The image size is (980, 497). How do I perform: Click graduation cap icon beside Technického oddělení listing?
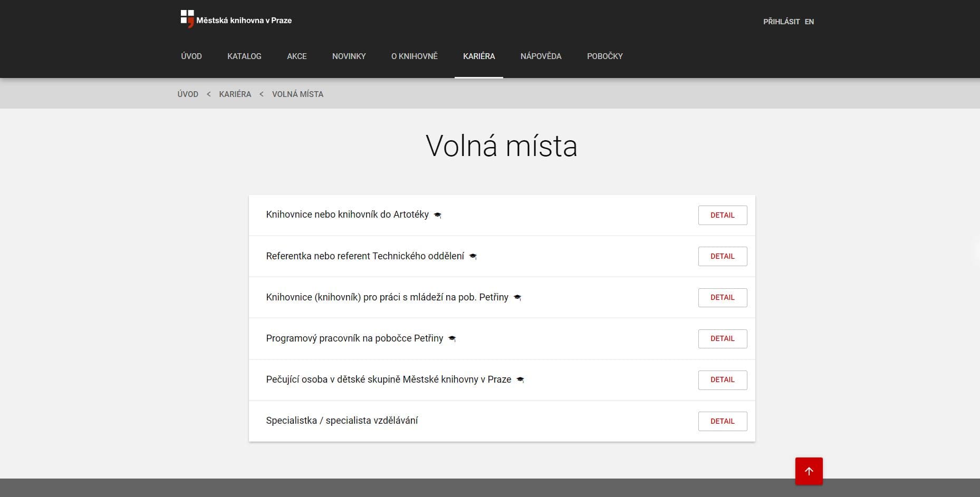click(473, 256)
